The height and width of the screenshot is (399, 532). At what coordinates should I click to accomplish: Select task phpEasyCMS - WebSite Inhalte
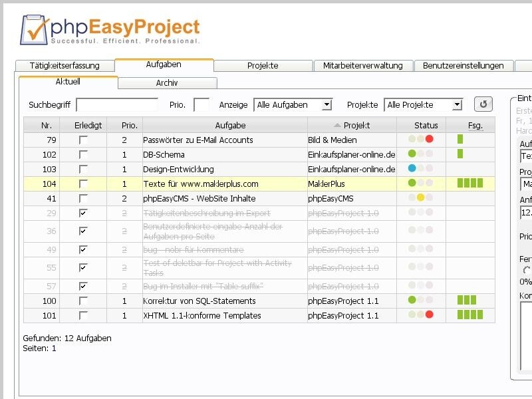click(199, 198)
